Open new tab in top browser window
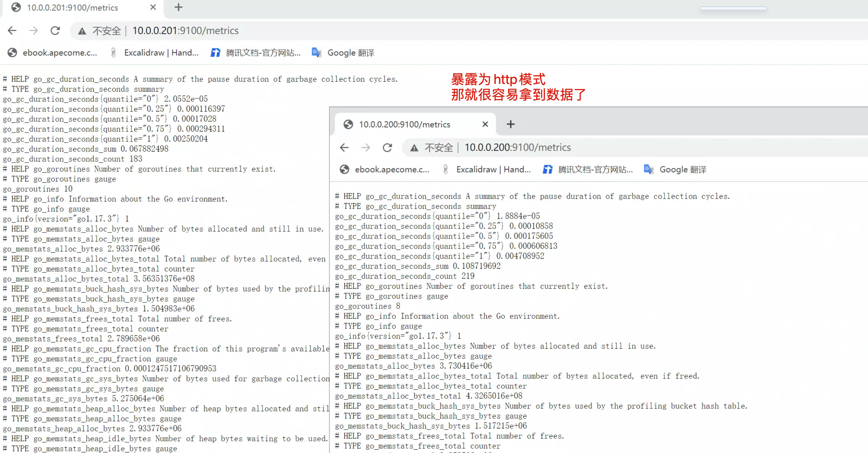This screenshot has width=868, height=453. [178, 7]
